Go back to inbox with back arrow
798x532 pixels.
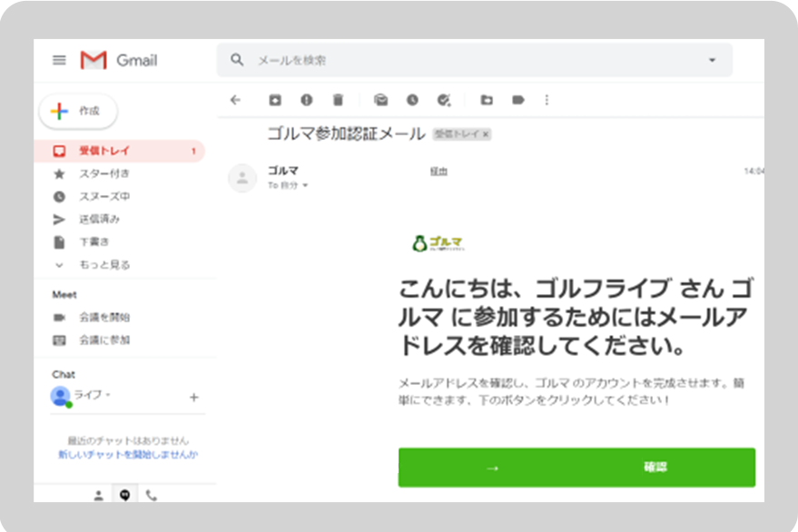click(x=236, y=100)
